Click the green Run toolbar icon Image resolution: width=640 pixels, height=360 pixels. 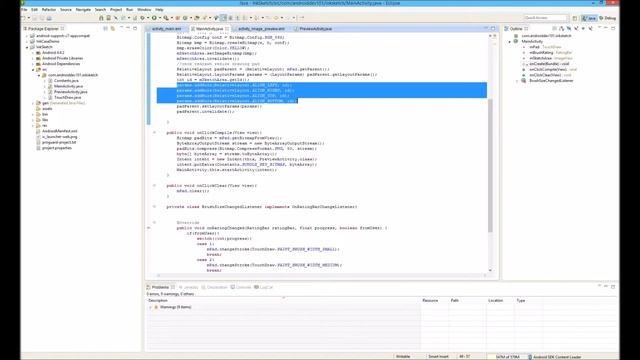point(154,18)
